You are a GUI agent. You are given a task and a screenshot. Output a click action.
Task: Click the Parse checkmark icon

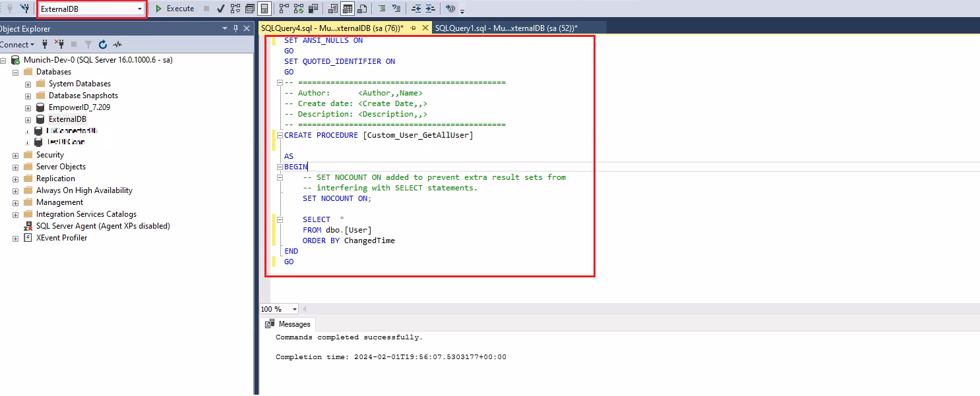pos(221,9)
